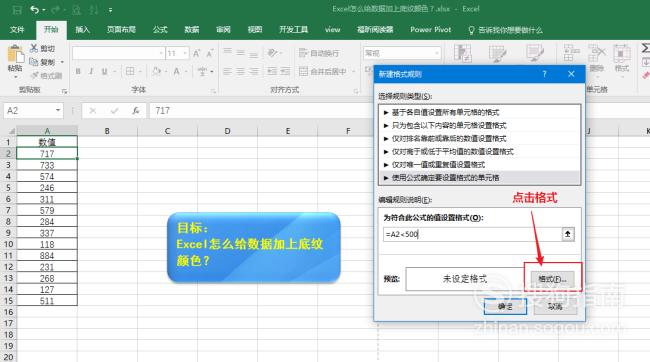This screenshot has width=650, height=362.
Task: Click the AutoSum sigma icon
Action: [645, 48]
